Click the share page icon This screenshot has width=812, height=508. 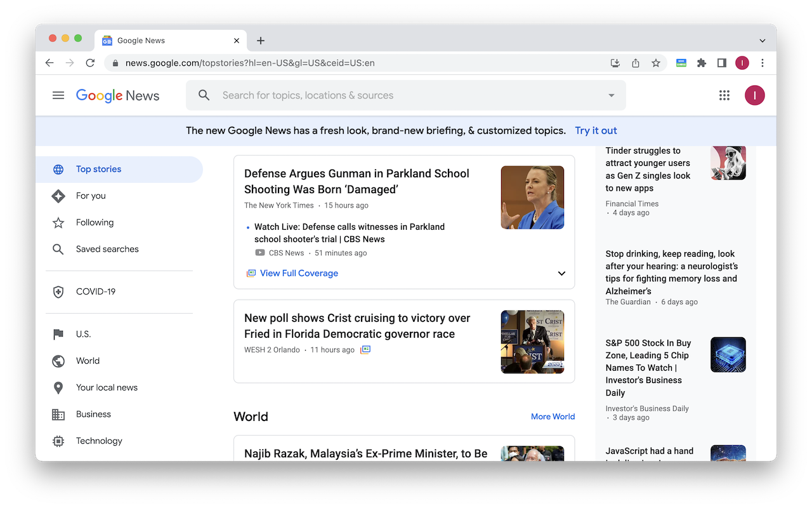(x=636, y=63)
